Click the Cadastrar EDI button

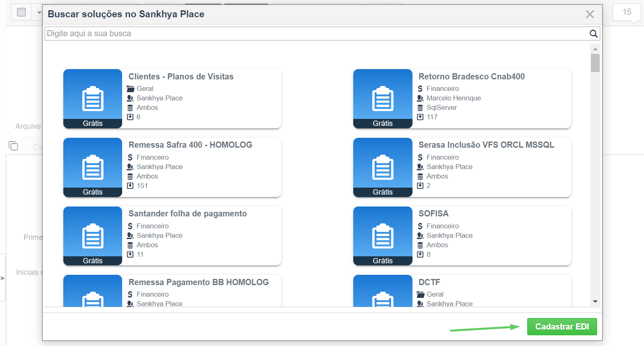click(562, 327)
